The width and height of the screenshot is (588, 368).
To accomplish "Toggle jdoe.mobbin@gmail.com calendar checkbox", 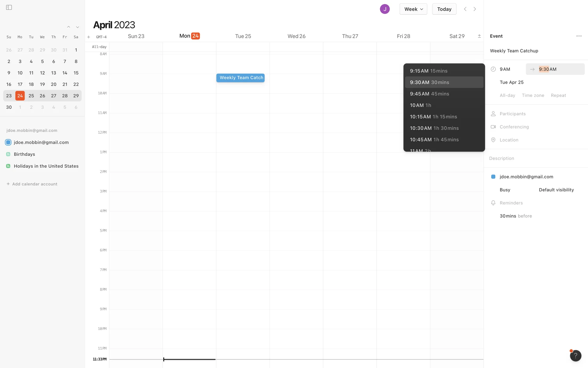I will [x=8, y=142].
